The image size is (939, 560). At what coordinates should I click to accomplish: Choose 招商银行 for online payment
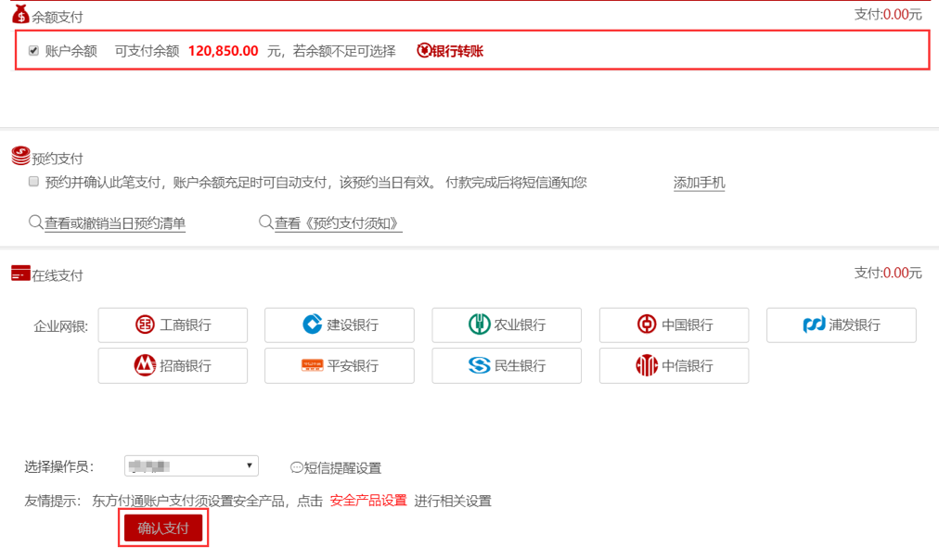173,365
